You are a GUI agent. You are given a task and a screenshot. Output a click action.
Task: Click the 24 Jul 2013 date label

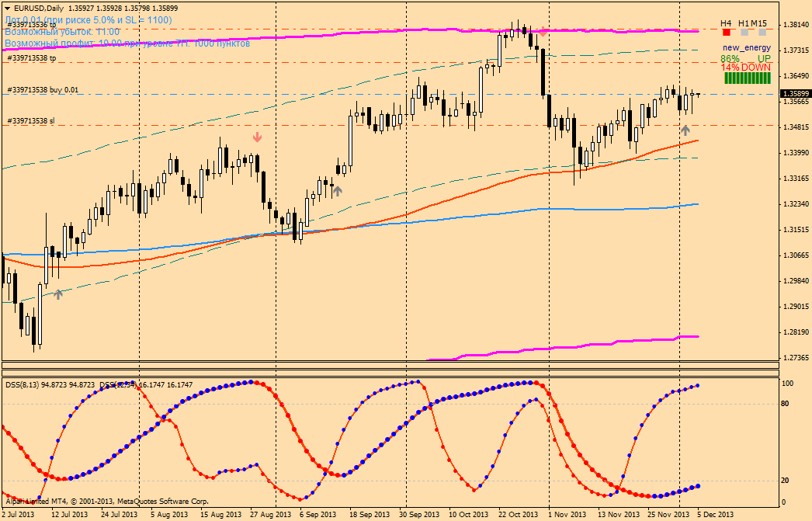coord(119,514)
